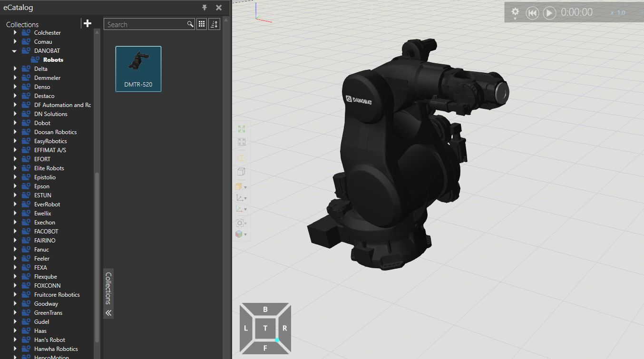
Task: Select the DMTR-520 robot thumbnail
Action: [x=138, y=68]
